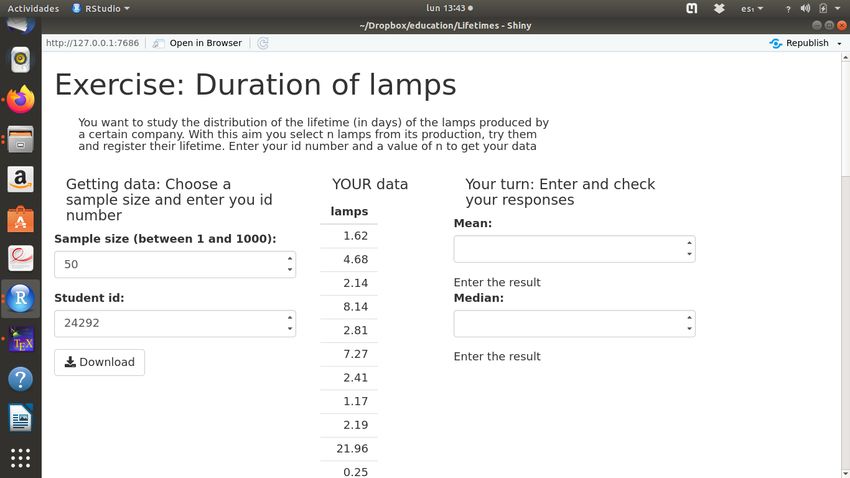Focus the Student id input field
This screenshot has height=478, width=850.
click(x=175, y=324)
